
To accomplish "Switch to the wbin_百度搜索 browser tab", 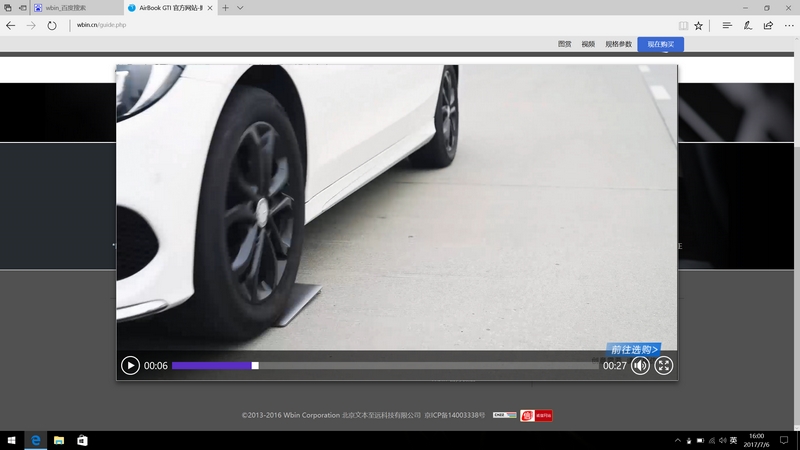I will tap(70, 8).
